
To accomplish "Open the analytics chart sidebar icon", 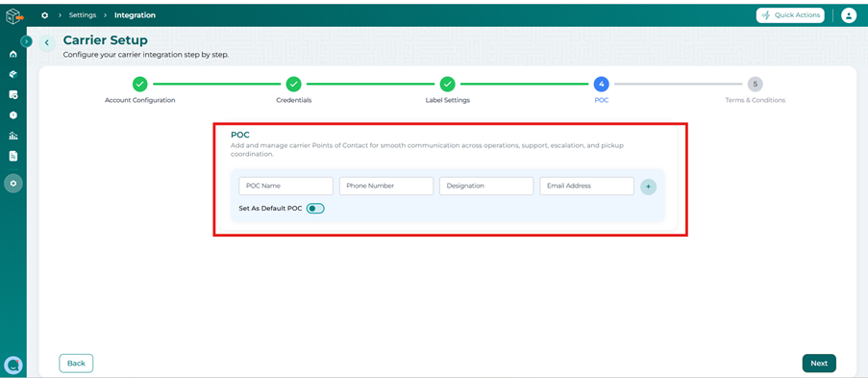I will [13, 136].
